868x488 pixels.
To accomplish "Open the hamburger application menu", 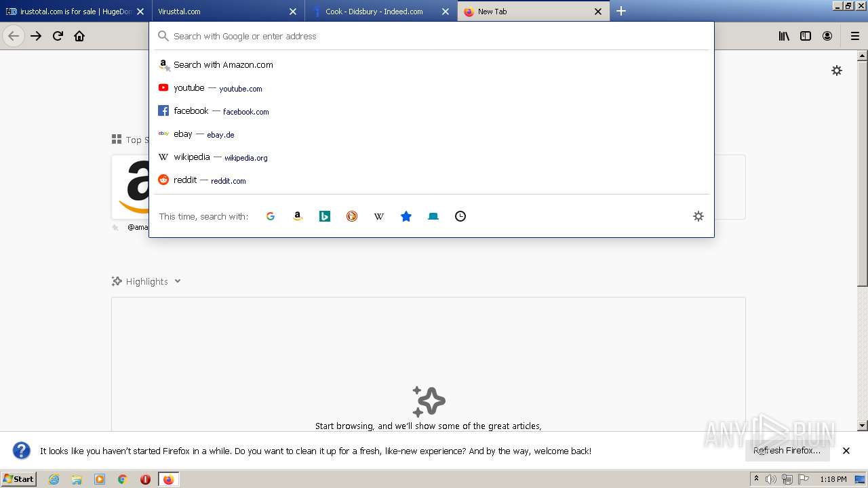I will click(x=854, y=36).
